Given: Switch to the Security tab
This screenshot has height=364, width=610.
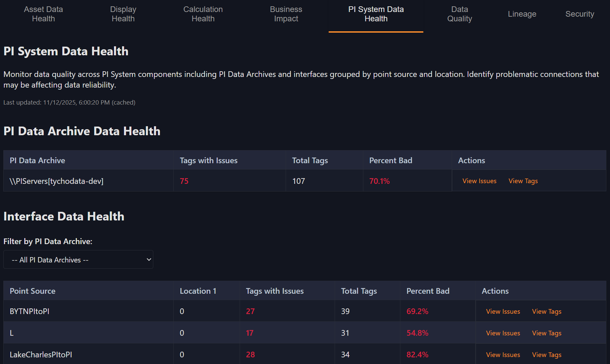Looking at the screenshot, I should click(580, 14).
